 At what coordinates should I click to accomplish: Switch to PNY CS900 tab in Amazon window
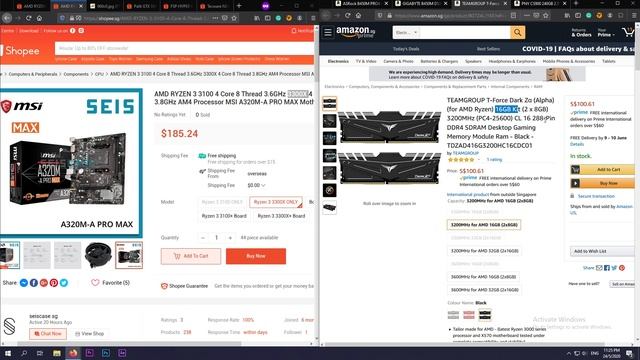[x=540, y=3]
